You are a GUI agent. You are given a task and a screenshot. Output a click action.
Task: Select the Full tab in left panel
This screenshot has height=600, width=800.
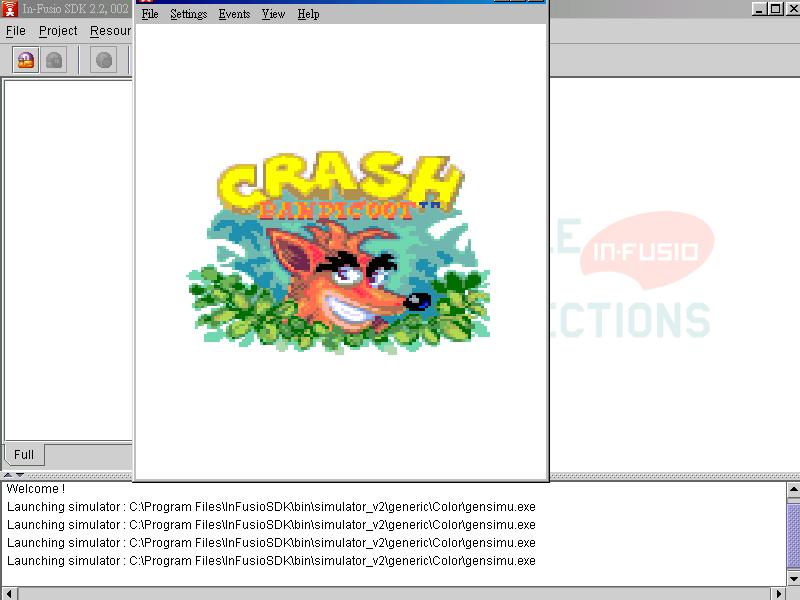coord(24,455)
